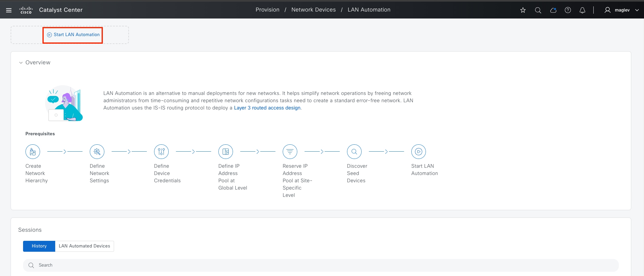The width and height of the screenshot is (644, 276).
Task: Click the favorites star icon
Action: point(523,10)
